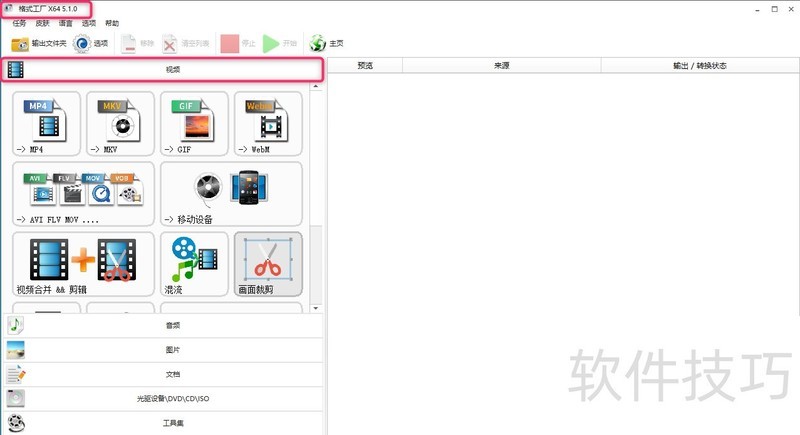Open the GIF conversion tile
Viewport: 800px width, 435px height.
(x=194, y=123)
